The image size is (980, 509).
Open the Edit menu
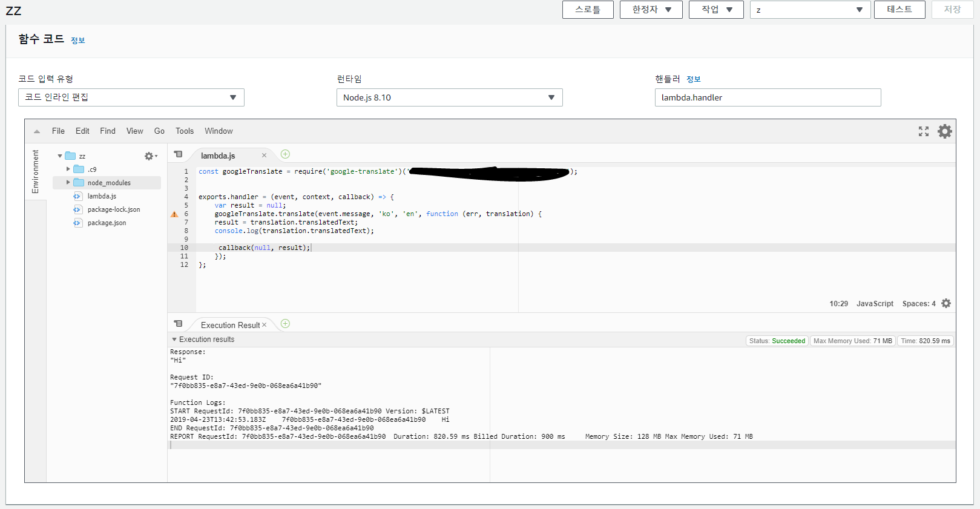[82, 131]
